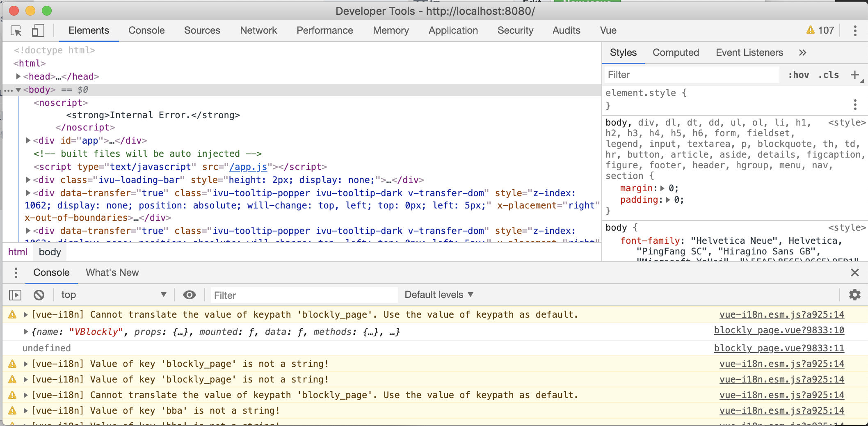The width and height of the screenshot is (868, 426).
Task: Clear the console output
Action: click(x=39, y=295)
